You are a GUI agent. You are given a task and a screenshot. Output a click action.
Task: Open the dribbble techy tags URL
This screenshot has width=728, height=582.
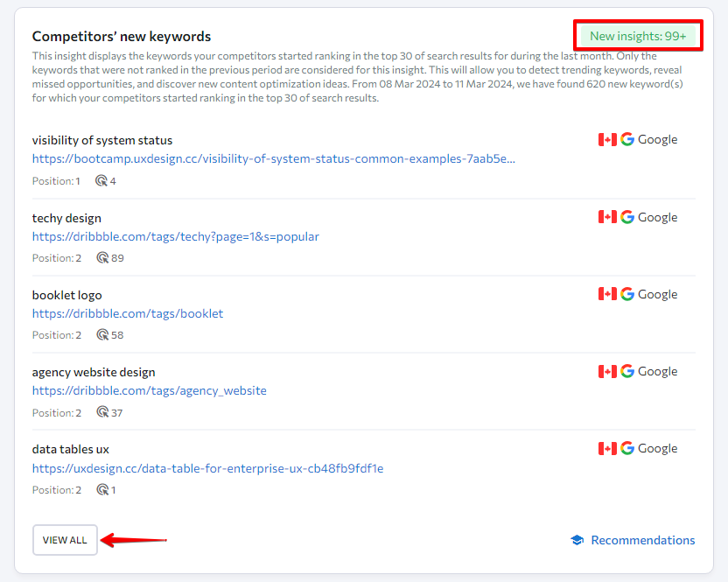[x=176, y=236]
